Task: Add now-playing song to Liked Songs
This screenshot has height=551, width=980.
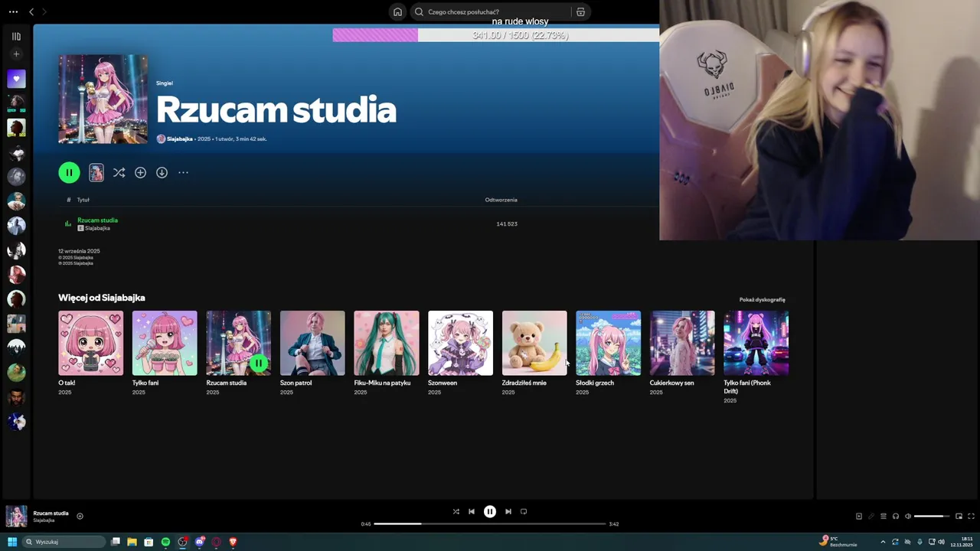Action: point(80,517)
